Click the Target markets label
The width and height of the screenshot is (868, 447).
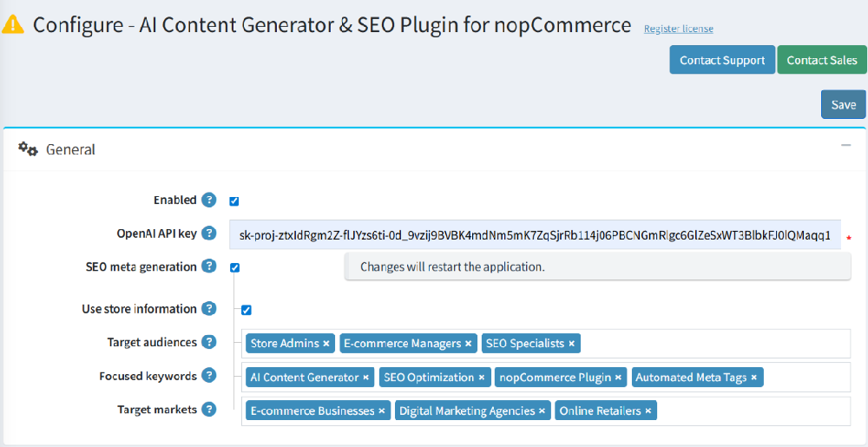(157, 410)
